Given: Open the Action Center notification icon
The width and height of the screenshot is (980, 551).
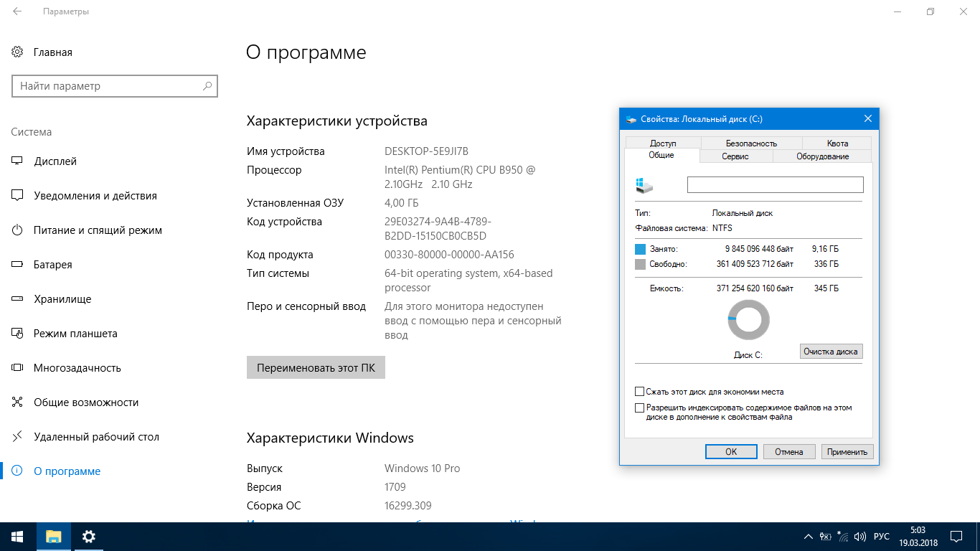Looking at the screenshot, I should click(x=956, y=537).
